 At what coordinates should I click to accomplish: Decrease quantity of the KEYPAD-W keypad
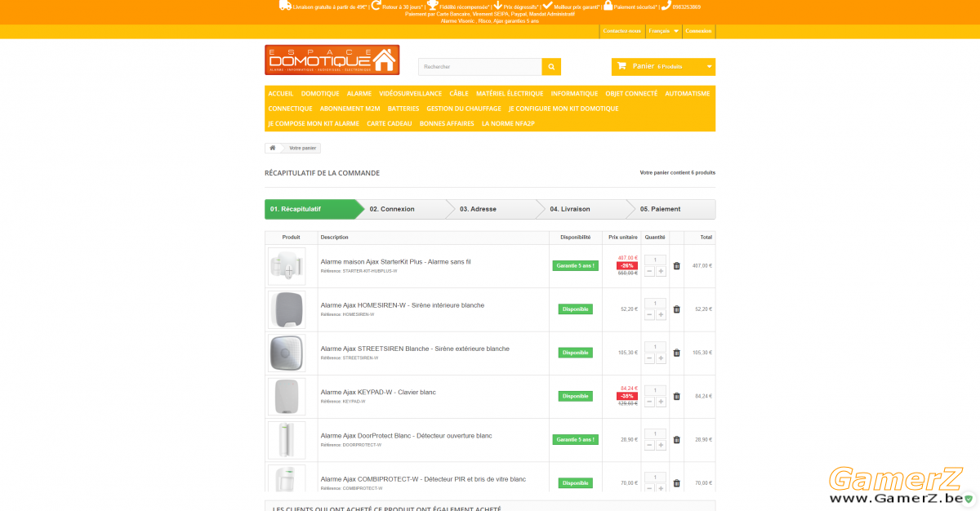(649, 401)
